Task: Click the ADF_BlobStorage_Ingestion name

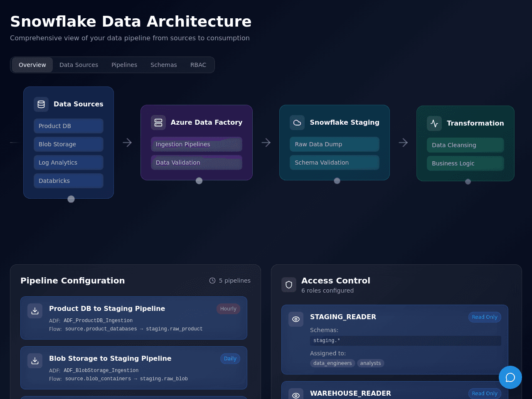Action: click(101, 370)
